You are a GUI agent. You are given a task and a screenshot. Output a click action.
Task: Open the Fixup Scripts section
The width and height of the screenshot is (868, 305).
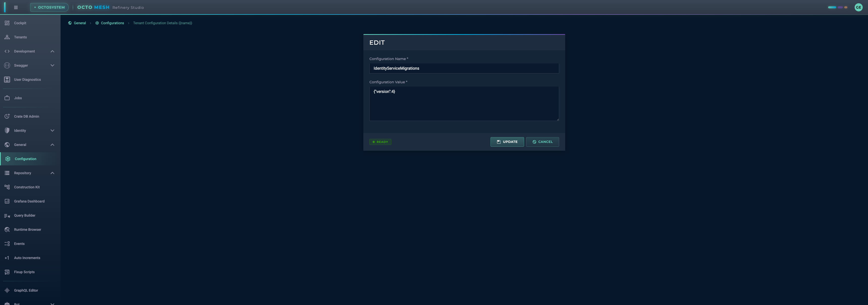(x=24, y=272)
